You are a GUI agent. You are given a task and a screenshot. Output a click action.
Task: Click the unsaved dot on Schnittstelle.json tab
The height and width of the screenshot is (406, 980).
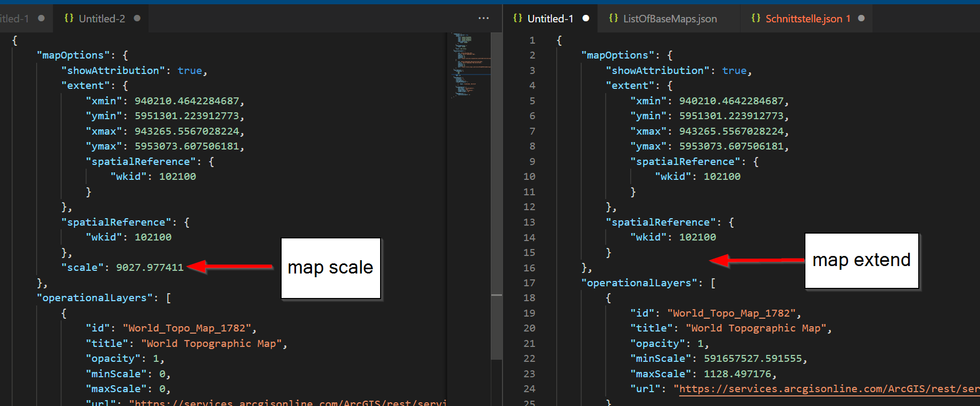[x=861, y=18]
